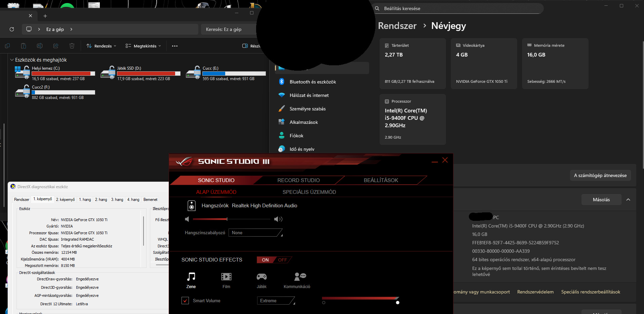Click the ROG logo in Sonic Studio title
The image size is (644, 314).
click(184, 162)
